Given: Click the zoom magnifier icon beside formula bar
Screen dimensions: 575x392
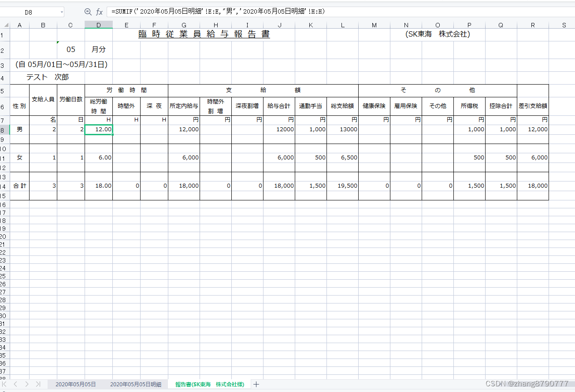Looking at the screenshot, I should point(88,12).
